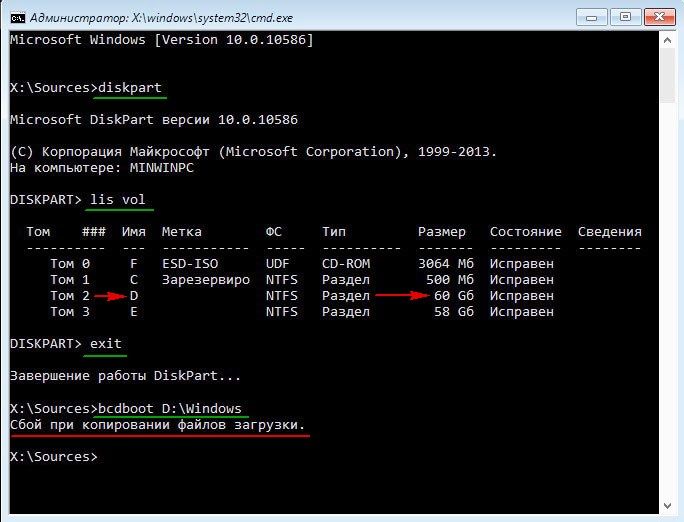Click the Том 2 row drive letter D

pos(133,296)
